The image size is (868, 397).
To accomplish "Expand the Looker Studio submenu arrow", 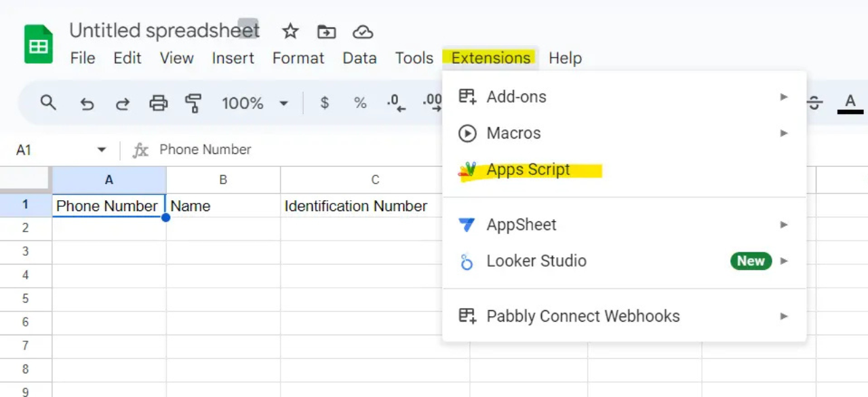I will [x=784, y=261].
